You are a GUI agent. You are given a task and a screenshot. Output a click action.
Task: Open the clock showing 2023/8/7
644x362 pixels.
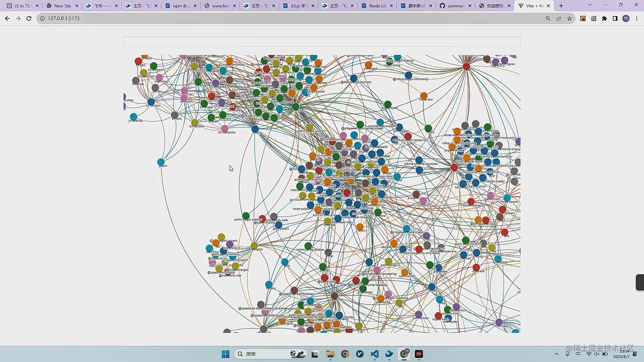[x=621, y=354]
